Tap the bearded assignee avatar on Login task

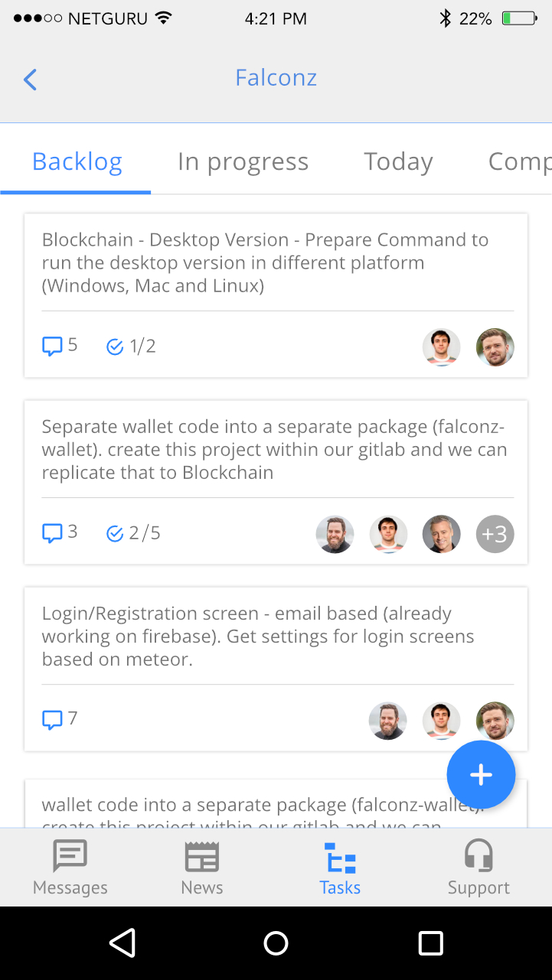coord(388,721)
